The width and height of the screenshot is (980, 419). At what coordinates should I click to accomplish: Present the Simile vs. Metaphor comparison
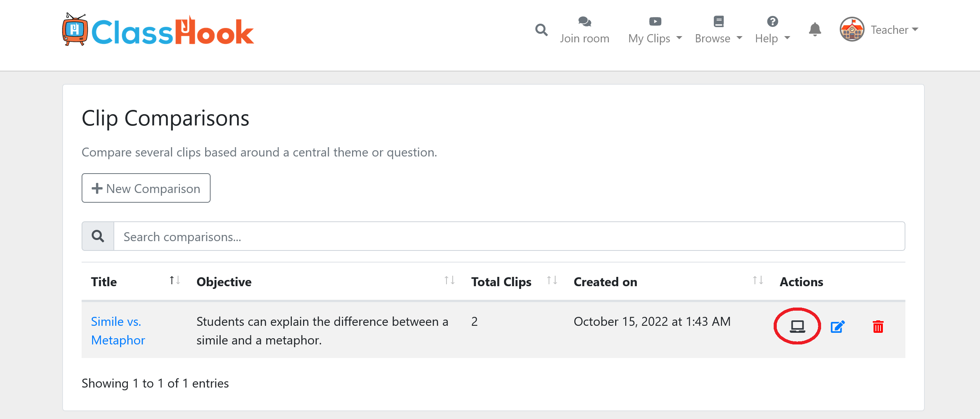pos(797,326)
